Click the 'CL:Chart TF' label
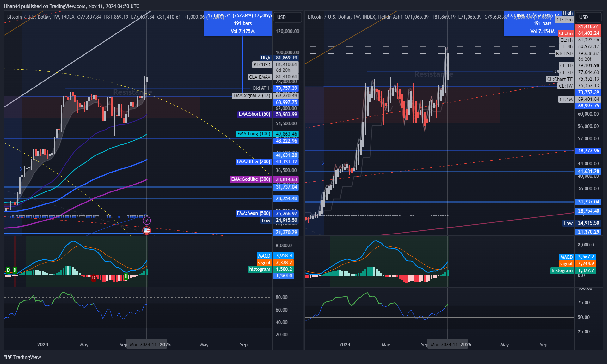607x364 pixels. coord(560,79)
